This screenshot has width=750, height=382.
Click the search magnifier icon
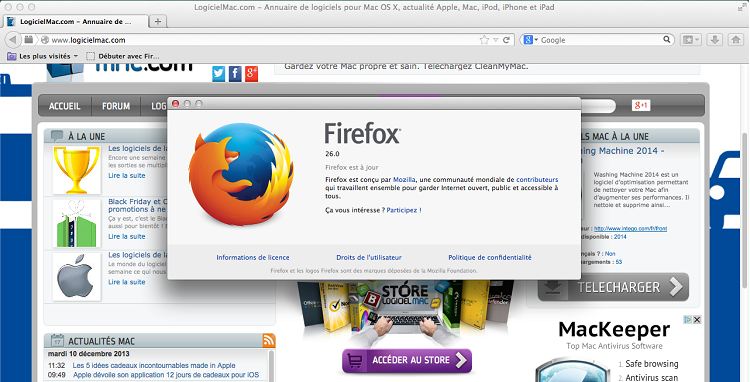pyautogui.click(x=667, y=40)
